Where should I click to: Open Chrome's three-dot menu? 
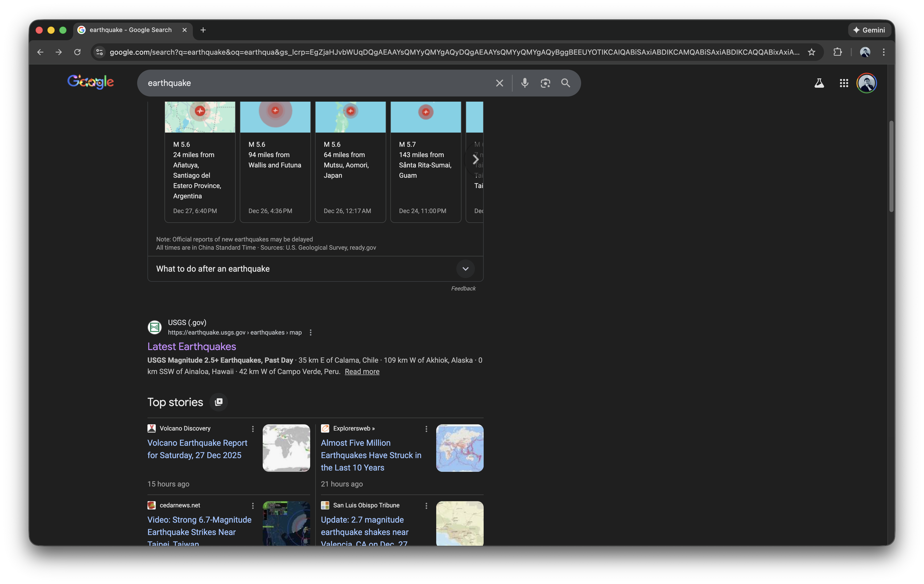pyautogui.click(x=884, y=52)
